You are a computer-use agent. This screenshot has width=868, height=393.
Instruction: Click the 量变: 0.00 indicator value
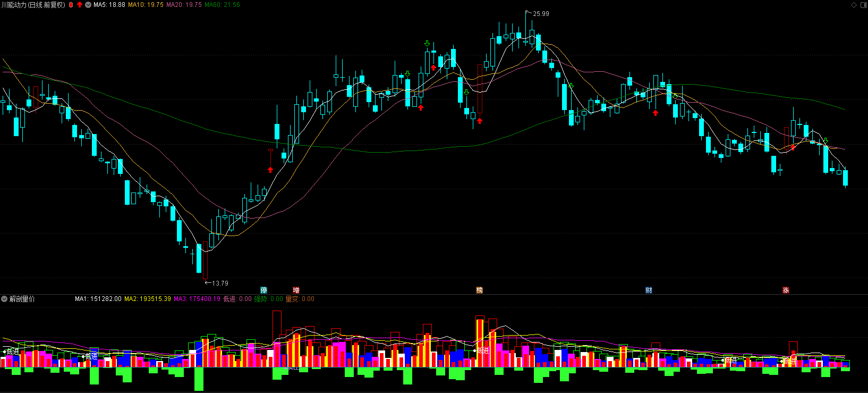300,299
